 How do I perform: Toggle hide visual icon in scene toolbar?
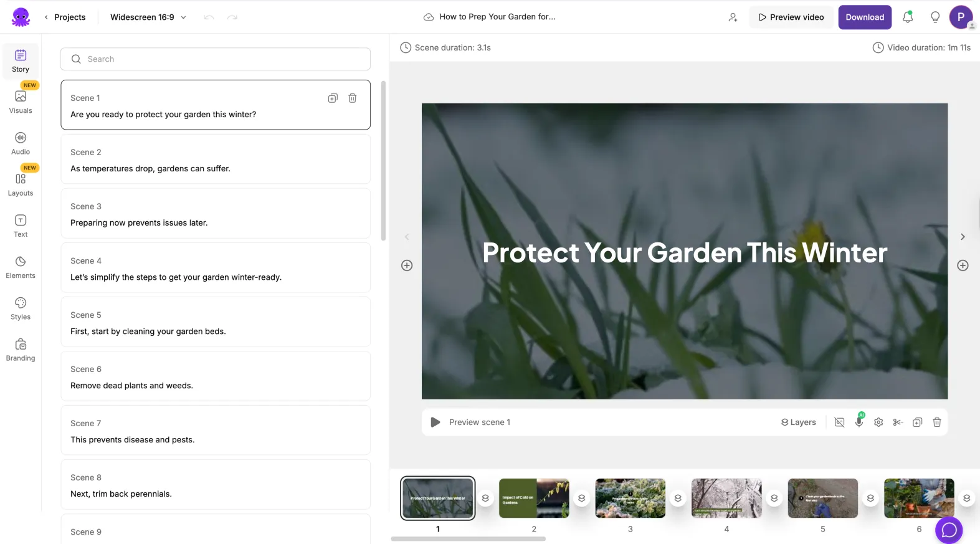click(839, 422)
